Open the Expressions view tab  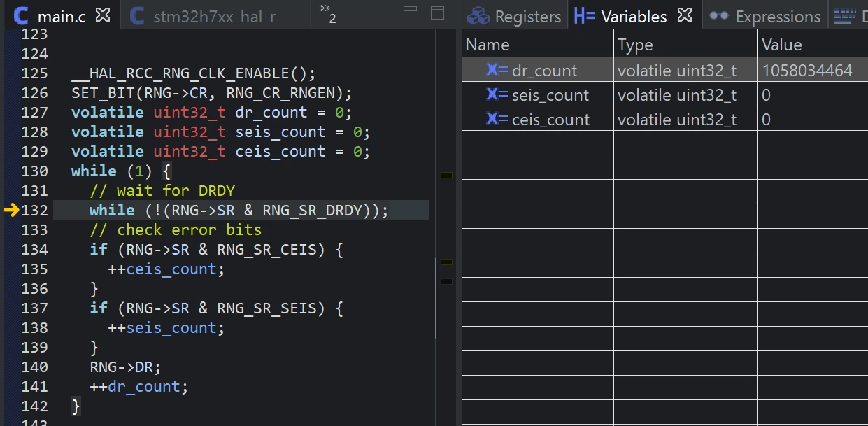pos(764,16)
